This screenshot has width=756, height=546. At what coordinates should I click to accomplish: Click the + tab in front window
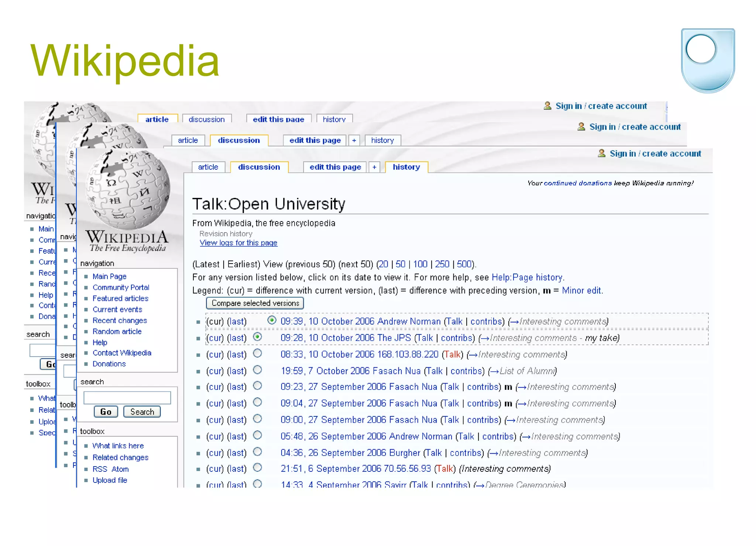click(x=374, y=167)
